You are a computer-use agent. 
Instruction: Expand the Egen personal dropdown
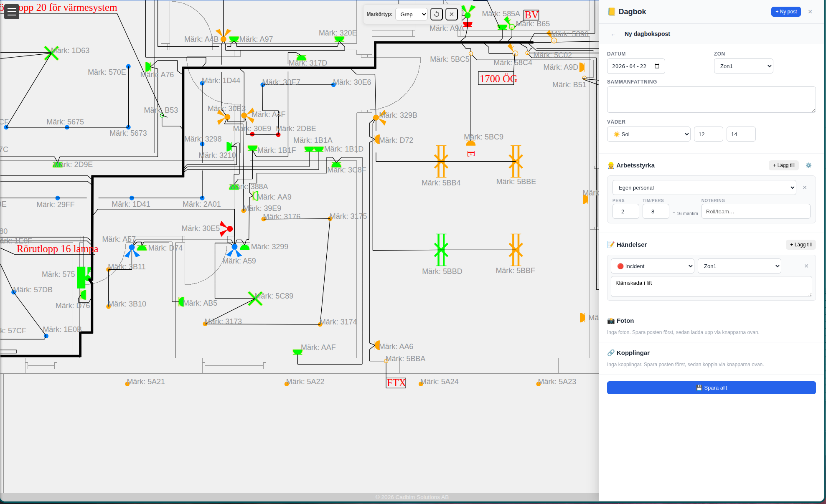[704, 187]
